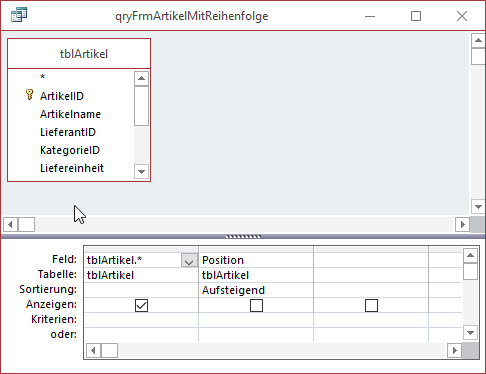The image size is (486, 374).
Task: Click the primary key icon beside ArtikelID
Action: [x=29, y=95]
